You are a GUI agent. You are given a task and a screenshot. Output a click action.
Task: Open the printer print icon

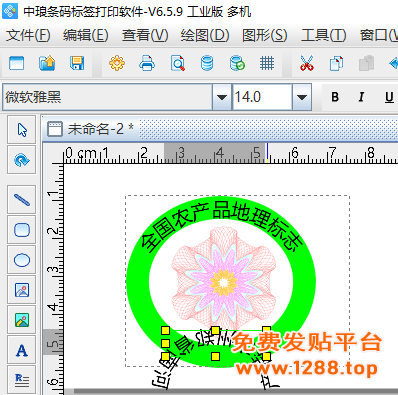pyautogui.click(x=147, y=63)
